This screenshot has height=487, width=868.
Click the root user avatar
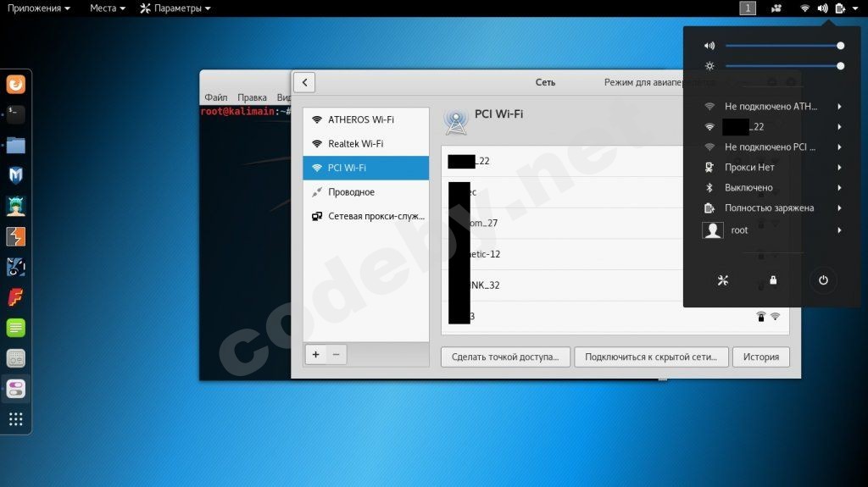click(x=712, y=230)
